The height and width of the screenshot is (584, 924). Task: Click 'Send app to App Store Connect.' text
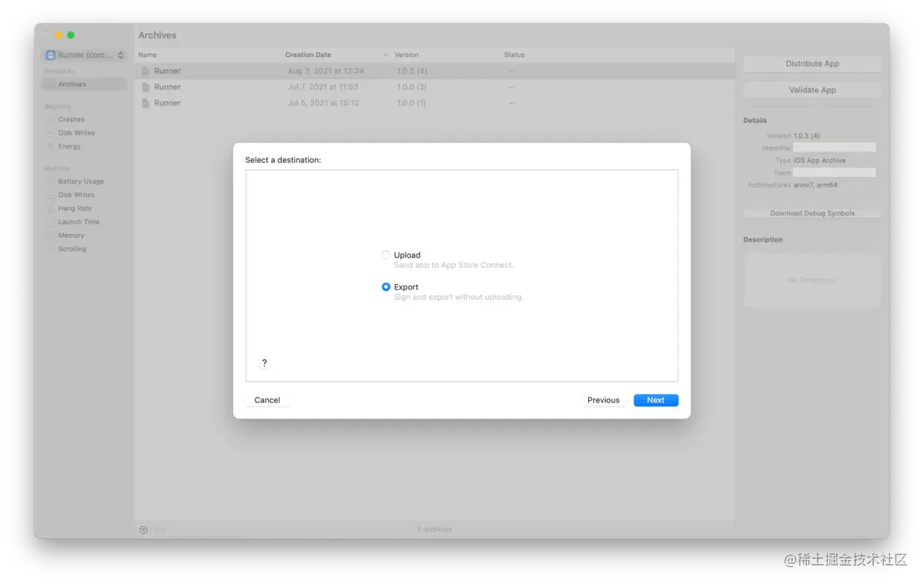(454, 265)
